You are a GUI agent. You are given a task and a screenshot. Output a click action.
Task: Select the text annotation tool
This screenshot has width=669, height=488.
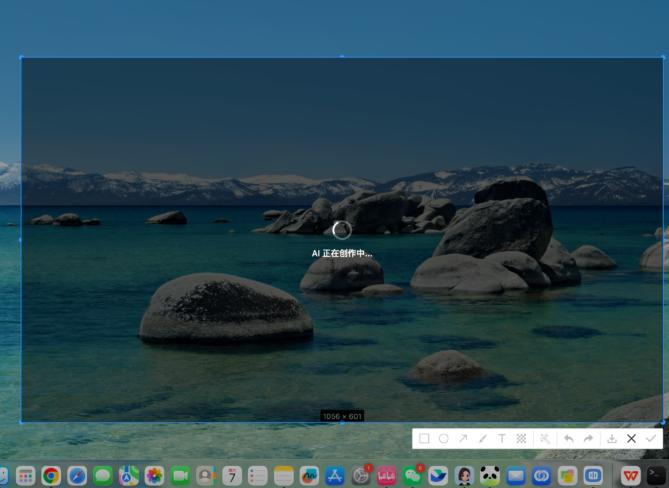[x=502, y=439]
